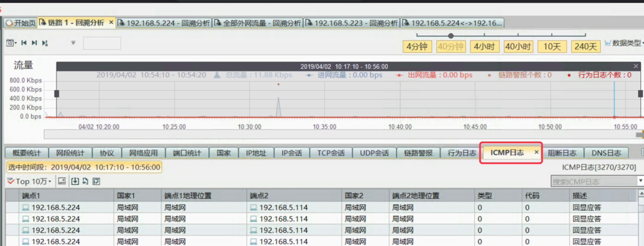644x246 pixels.
Task: Open the calendar date picker icon
Action: (10, 43)
